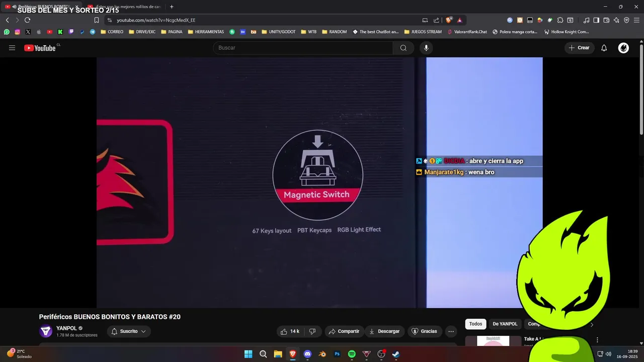Expand options for the Take A L recommended video
This screenshot has height=362, width=644.
(x=597, y=340)
